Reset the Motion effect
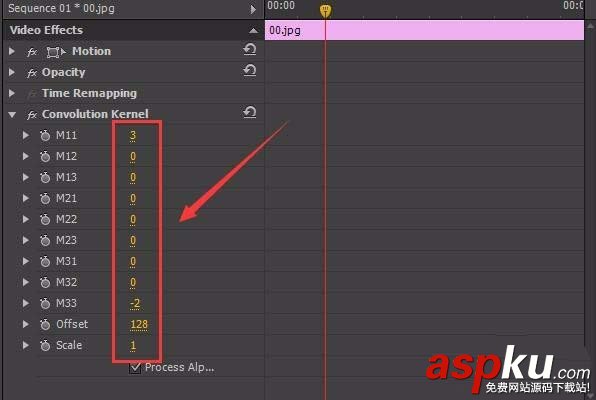This screenshot has width=596, height=400. point(250,49)
